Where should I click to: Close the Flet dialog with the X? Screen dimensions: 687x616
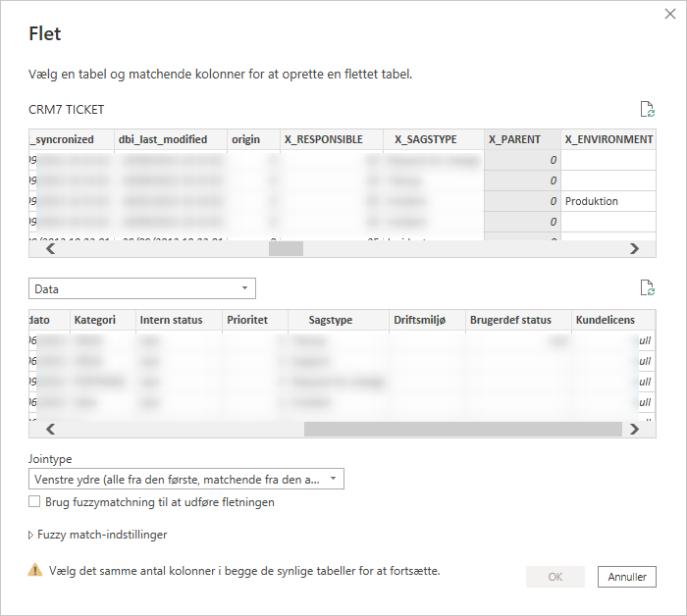coord(670,14)
